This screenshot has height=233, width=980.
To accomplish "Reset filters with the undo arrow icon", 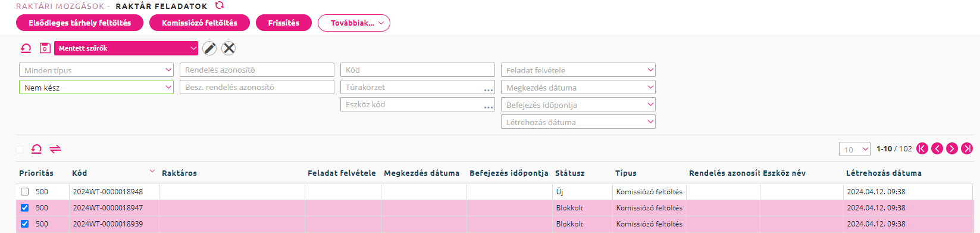I will tap(26, 48).
